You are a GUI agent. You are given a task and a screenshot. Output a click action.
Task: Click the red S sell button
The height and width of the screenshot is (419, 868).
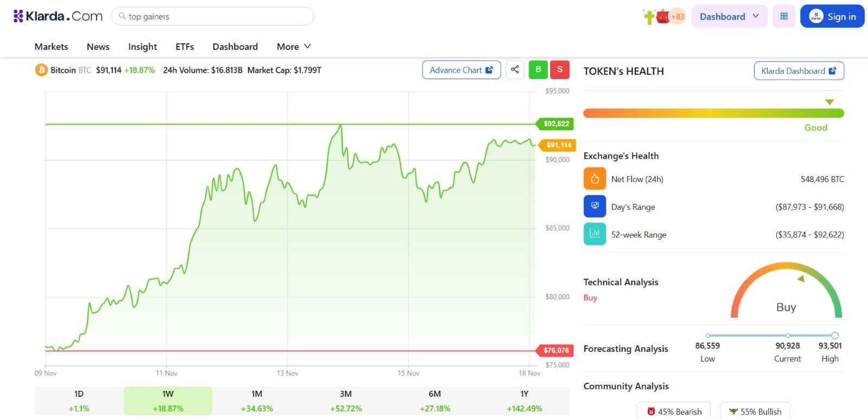(560, 69)
